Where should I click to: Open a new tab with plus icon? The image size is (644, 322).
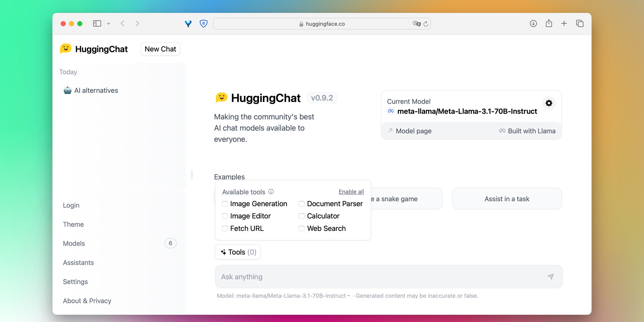click(564, 23)
